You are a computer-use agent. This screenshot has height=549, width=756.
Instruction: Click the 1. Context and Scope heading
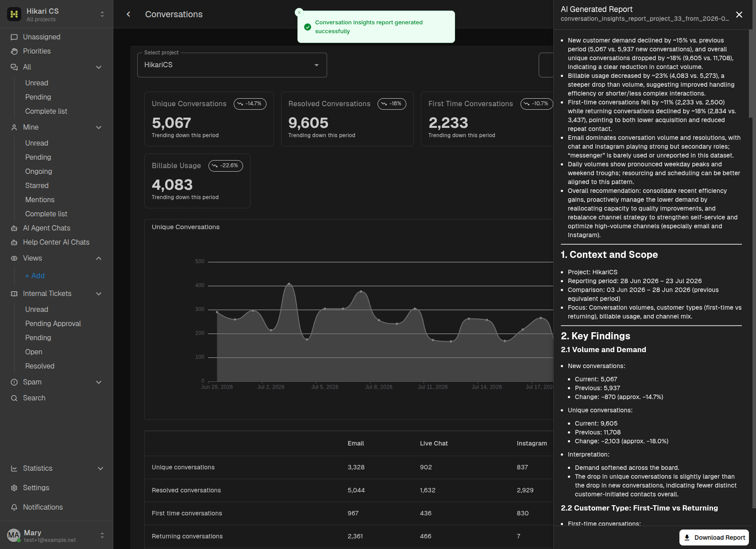[609, 255]
